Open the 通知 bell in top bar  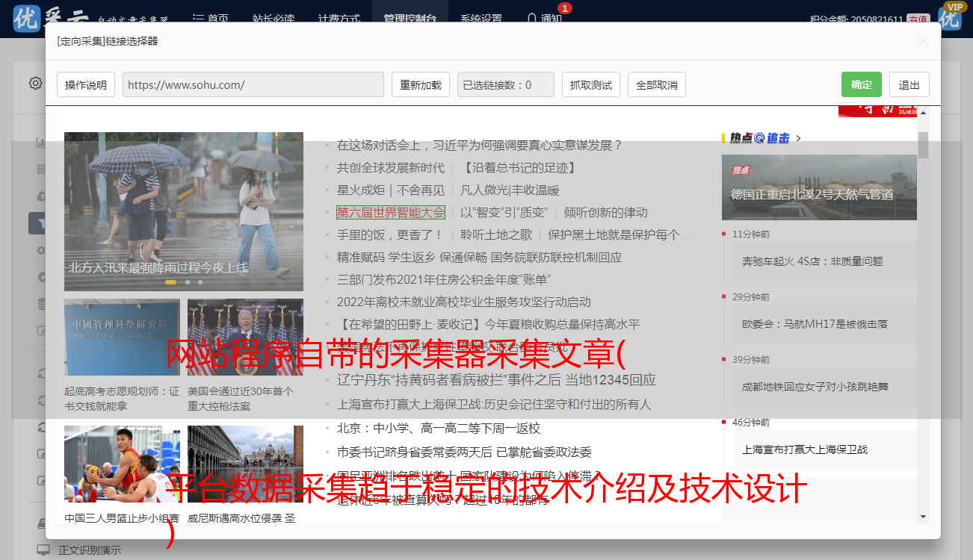tap(544, 18)
